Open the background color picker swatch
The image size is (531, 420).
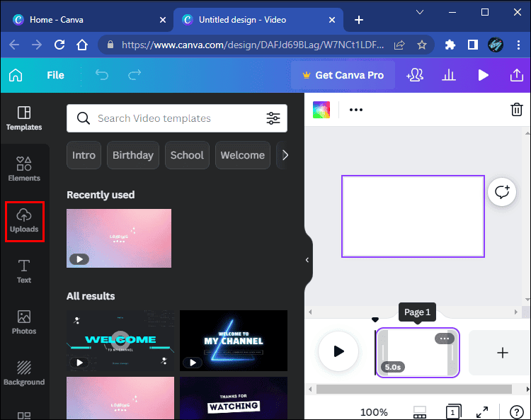coord(322,110)
